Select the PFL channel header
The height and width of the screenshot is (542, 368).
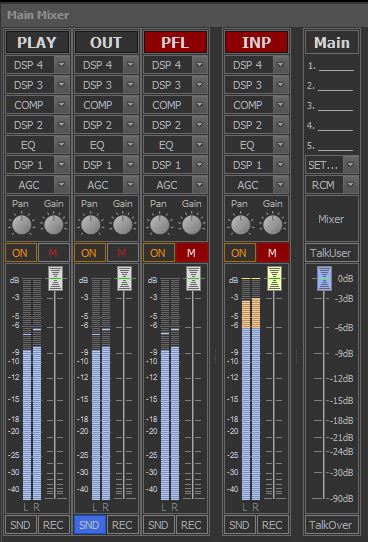pyautogui.click(x=175, y=43)
